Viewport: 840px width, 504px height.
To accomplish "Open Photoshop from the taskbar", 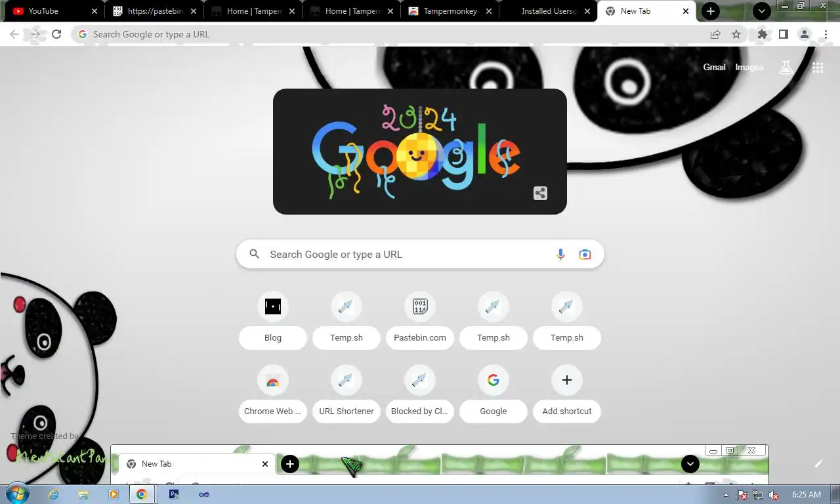I will (174, 494).
